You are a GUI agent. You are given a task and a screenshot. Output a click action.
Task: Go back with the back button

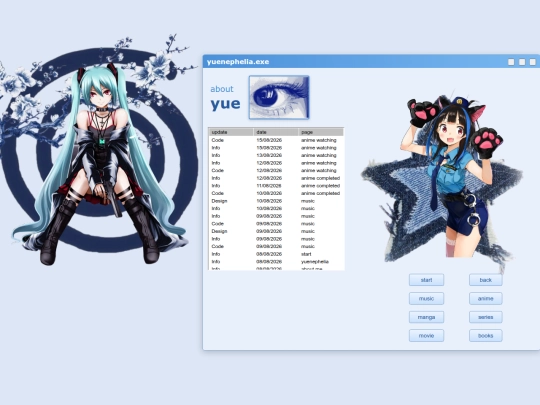coord(486,280)
